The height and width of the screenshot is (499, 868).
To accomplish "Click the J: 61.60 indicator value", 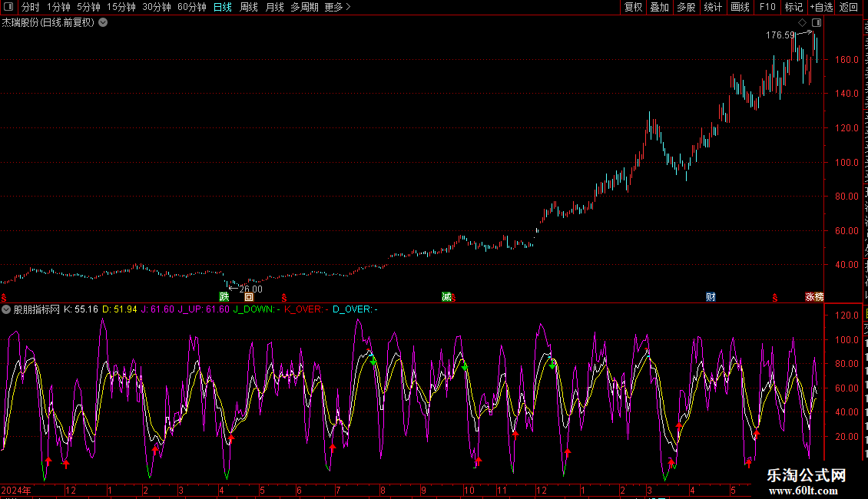I will click(x=157, y=309).
